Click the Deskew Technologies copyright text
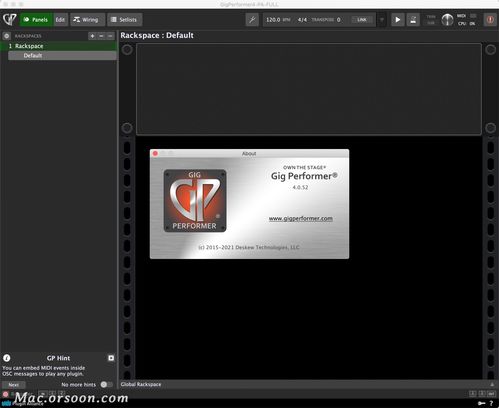This screenshot has width=499, height=408. (x=249, y=247)
